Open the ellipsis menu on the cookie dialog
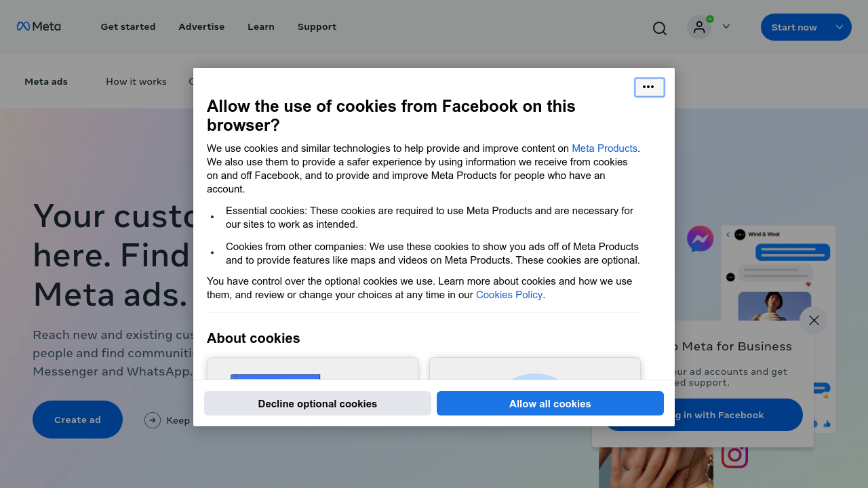This screenshot has height=488, width=868. pyautogui.click(x=649, y=87)
